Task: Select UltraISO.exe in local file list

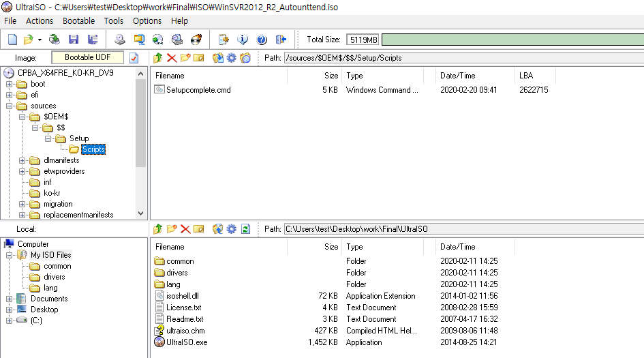Action: tap(187, 342)
